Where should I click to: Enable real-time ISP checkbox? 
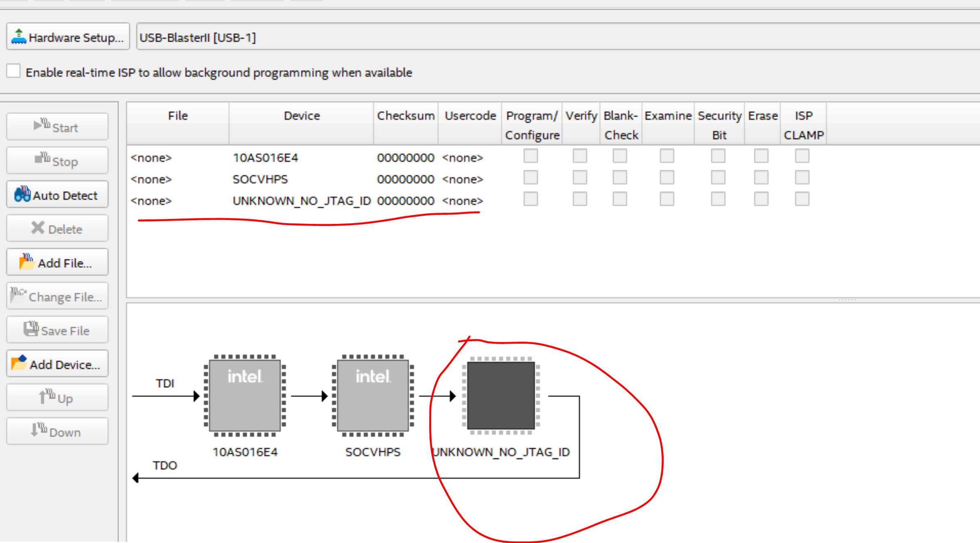coord(14,71)
